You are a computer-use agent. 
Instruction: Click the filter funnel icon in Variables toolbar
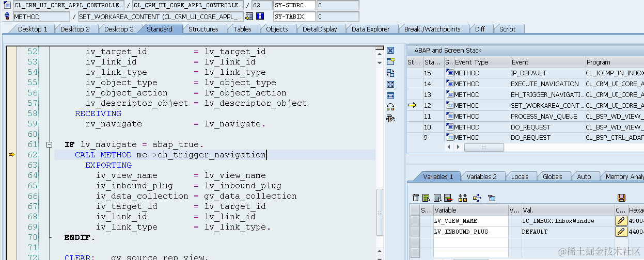click(x=492, y=198)
